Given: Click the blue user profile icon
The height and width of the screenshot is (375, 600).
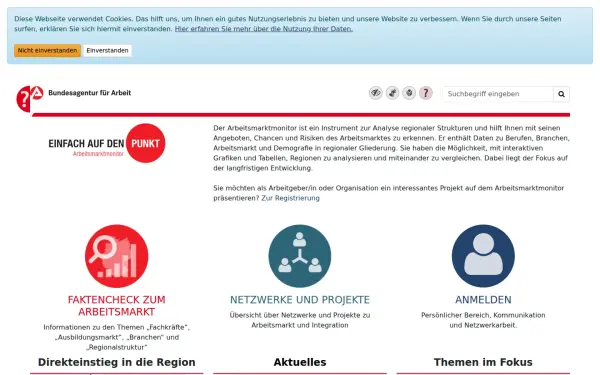Looking at the screenshot, I should 483,256.
